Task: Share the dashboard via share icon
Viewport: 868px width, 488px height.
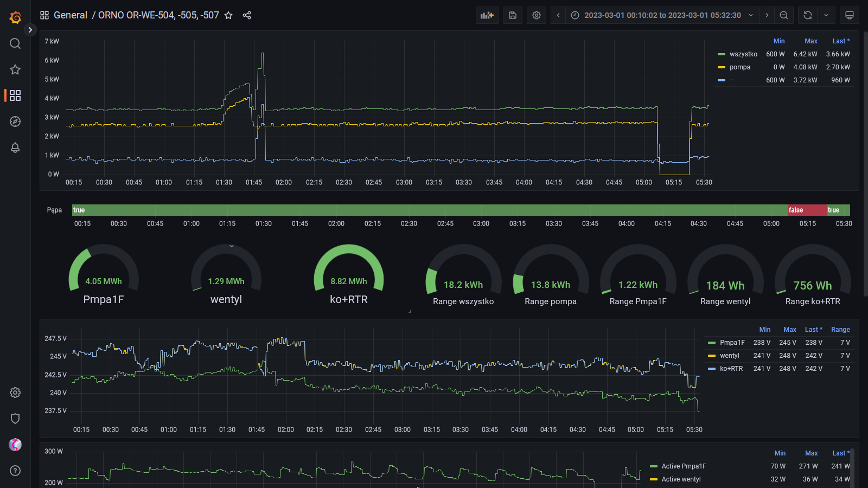Action: click(x=247, y=15)
